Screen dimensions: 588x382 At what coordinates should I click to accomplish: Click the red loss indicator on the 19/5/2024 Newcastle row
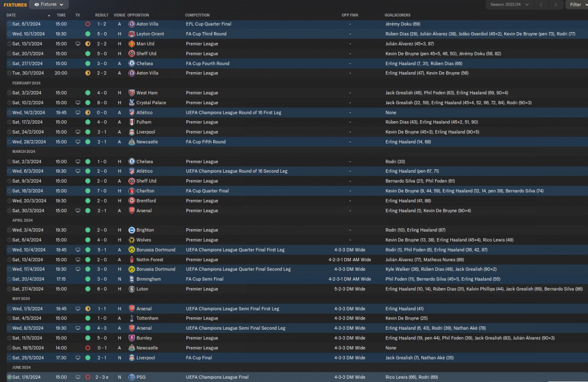[88, 348]
